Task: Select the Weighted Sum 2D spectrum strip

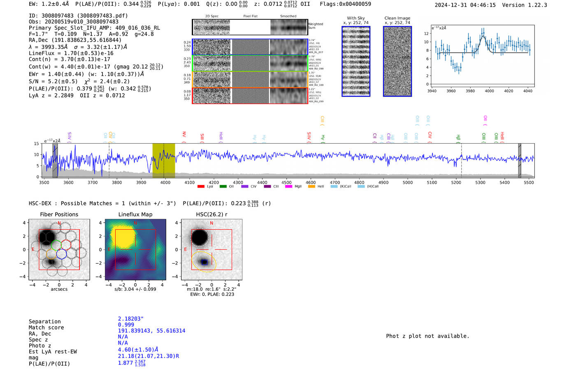Action: pos(250,27)
